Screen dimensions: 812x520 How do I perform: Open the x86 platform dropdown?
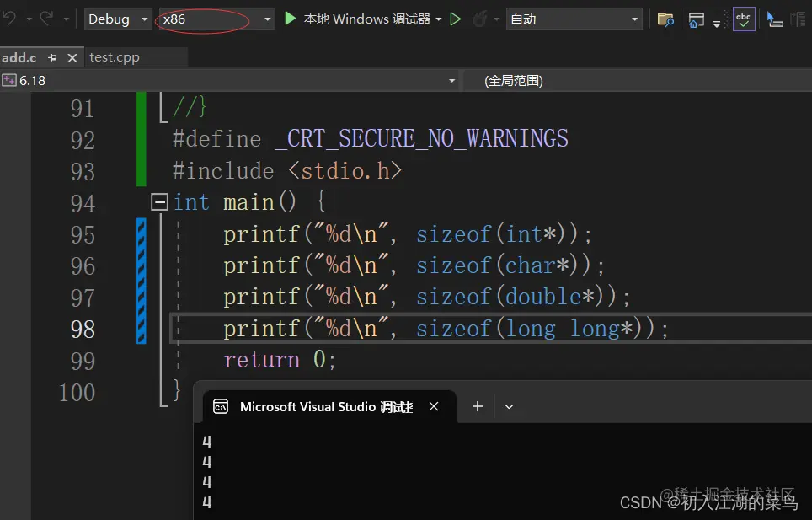[216, 19]
